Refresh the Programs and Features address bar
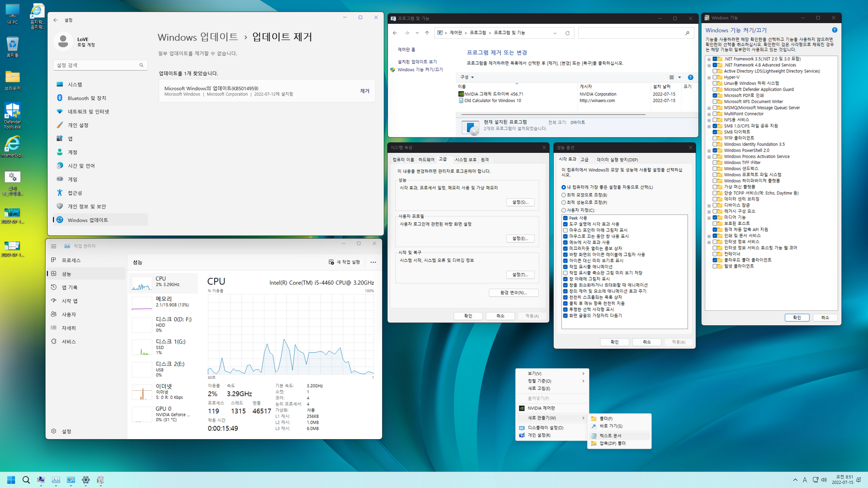 (567, 33)
